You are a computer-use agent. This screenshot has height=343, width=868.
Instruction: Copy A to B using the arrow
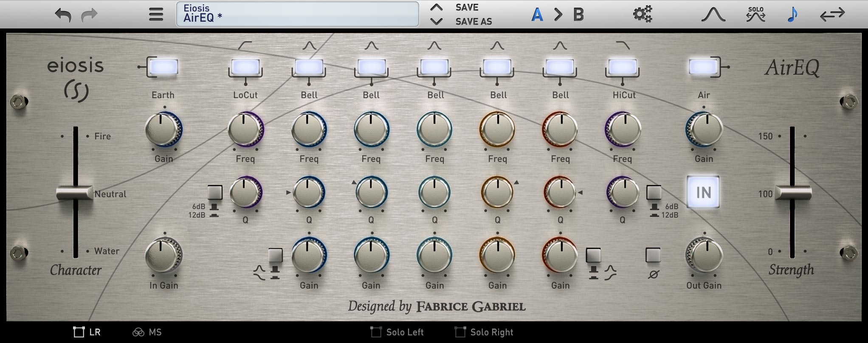coord(558,15)
